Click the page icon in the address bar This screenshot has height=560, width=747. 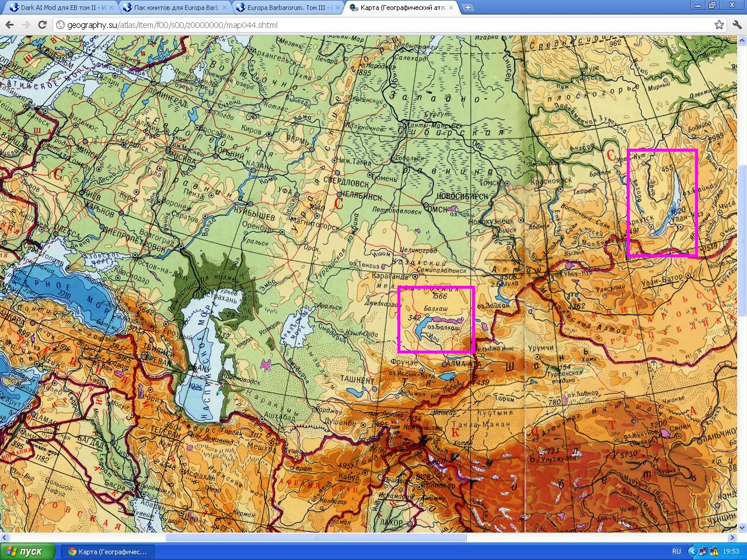(61, 25)
